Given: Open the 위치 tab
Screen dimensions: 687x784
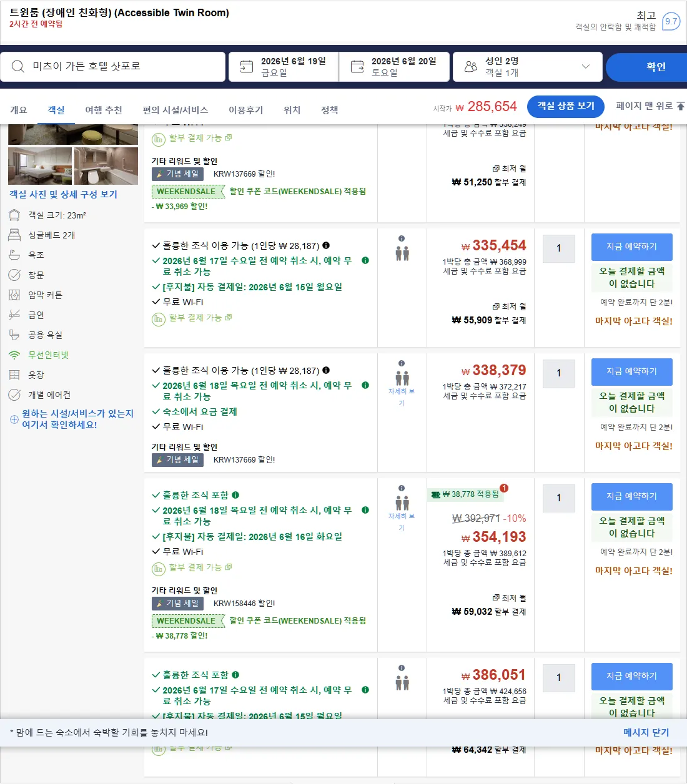Looking at the screenshot, I should [292, 110].
